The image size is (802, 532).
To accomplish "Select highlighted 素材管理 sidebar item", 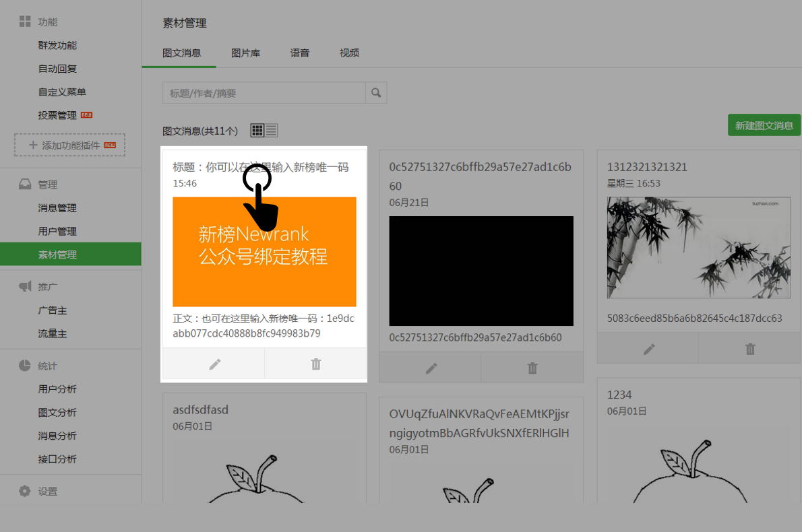I will (x=71, y=255).
